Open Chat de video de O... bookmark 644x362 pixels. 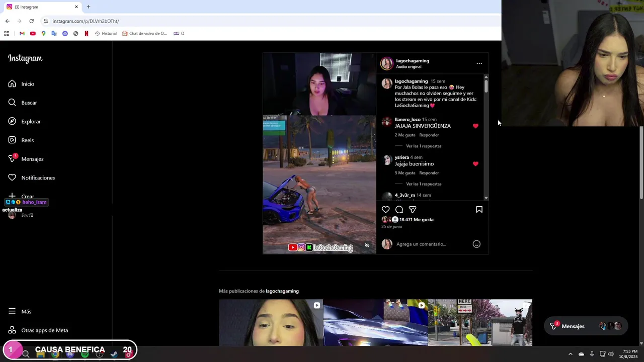(x=144, y=34)
